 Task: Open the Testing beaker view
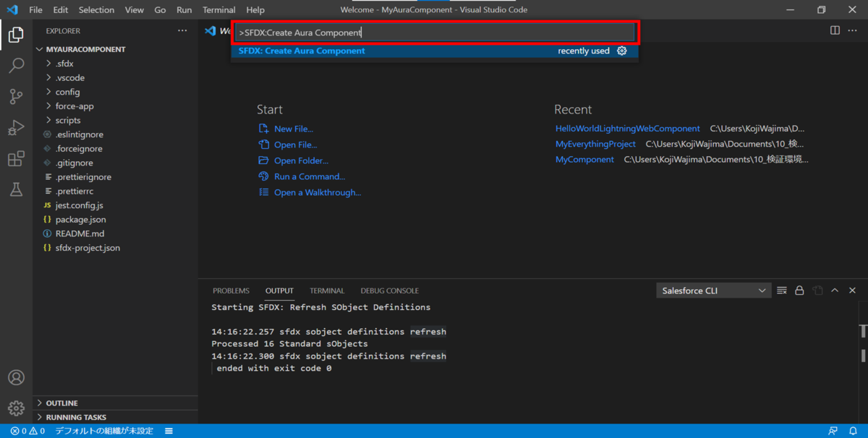pyautogui.click(x=16, y=190)
